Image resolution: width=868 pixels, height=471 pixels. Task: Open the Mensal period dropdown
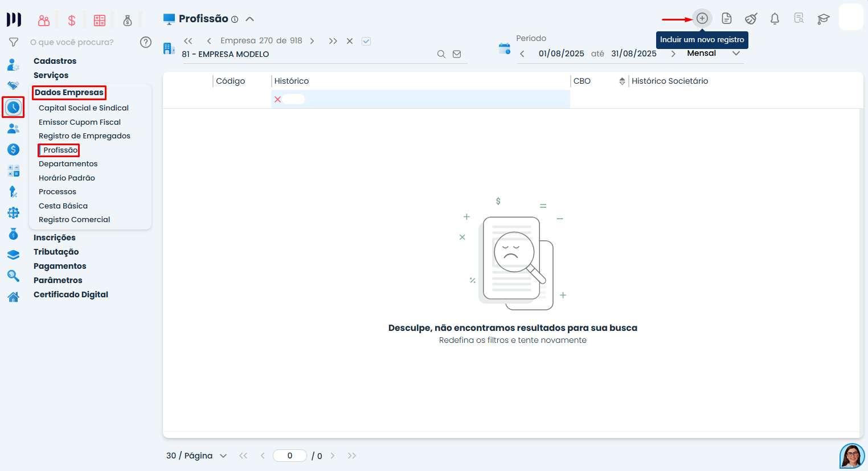coord(714,53)
